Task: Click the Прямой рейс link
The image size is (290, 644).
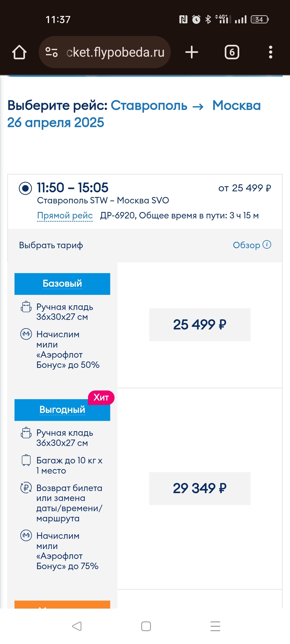Action: tap(65, 215)
